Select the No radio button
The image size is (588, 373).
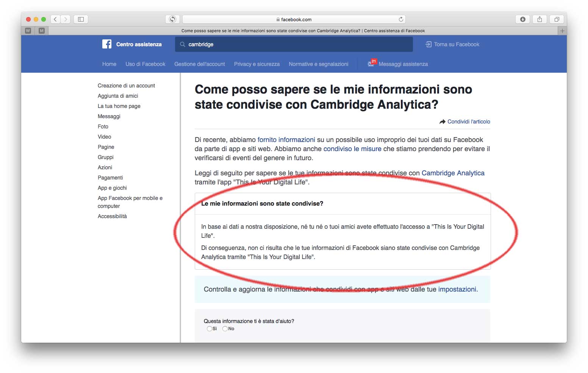point(225,329)
